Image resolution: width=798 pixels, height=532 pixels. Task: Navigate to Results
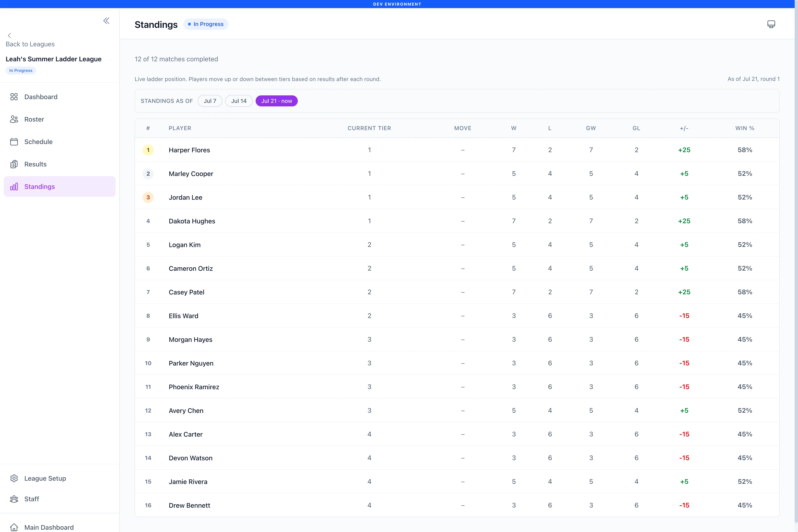click(60, 164)
